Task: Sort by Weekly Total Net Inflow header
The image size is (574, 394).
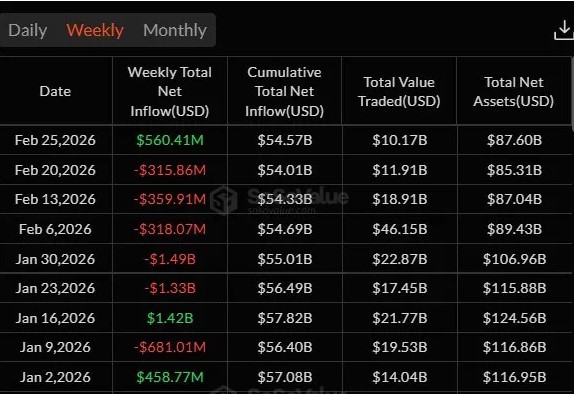Action: [170, 92]
